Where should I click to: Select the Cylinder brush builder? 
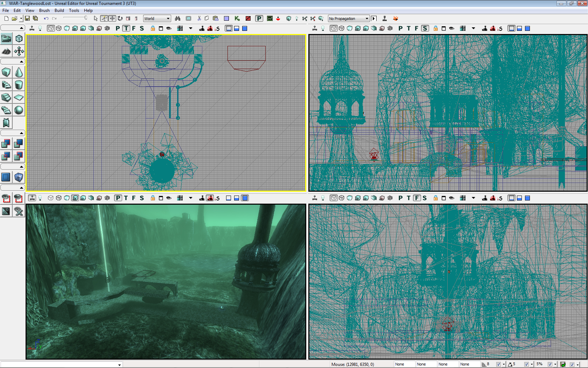(19, 85)
